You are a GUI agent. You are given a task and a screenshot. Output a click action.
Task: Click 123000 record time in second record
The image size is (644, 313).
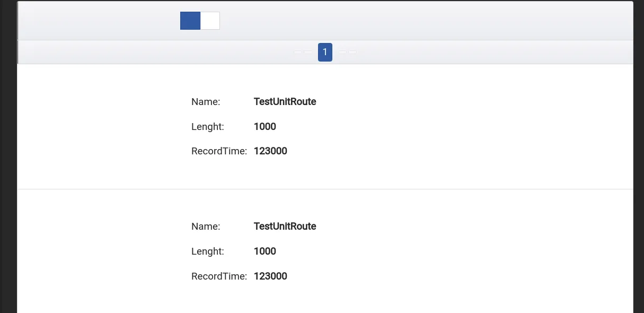[x=270, y=276]
